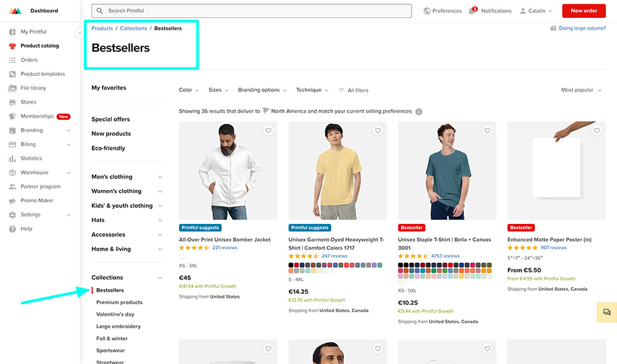The height and width of the screenshot is (364, 617).
Task: Open the Orders list icon
Action: click(12, 60)
